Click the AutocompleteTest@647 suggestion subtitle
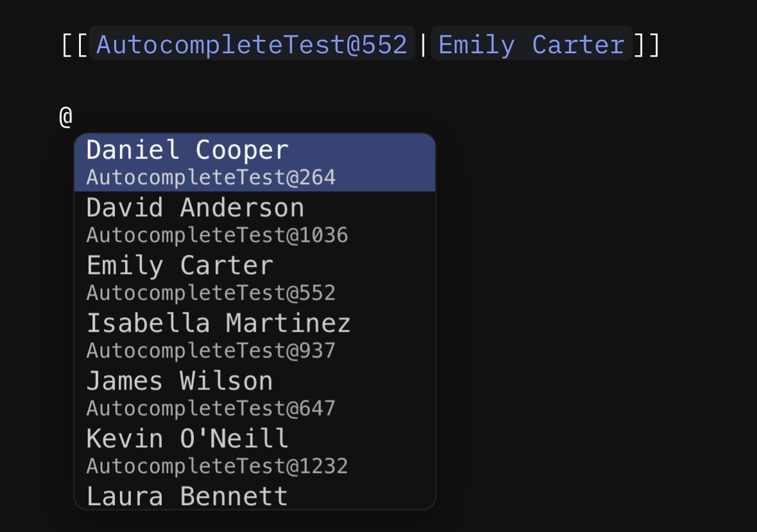Screen dimensions: 757x532 pos(211,409)
